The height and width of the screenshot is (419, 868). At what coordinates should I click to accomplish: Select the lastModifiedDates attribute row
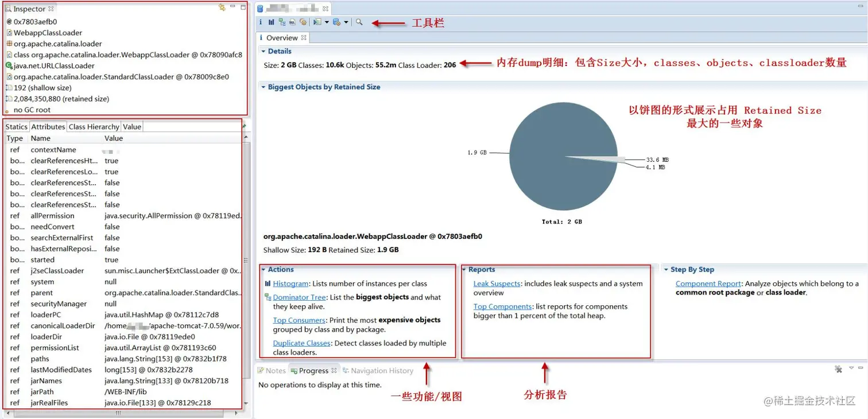pos(123,370)
